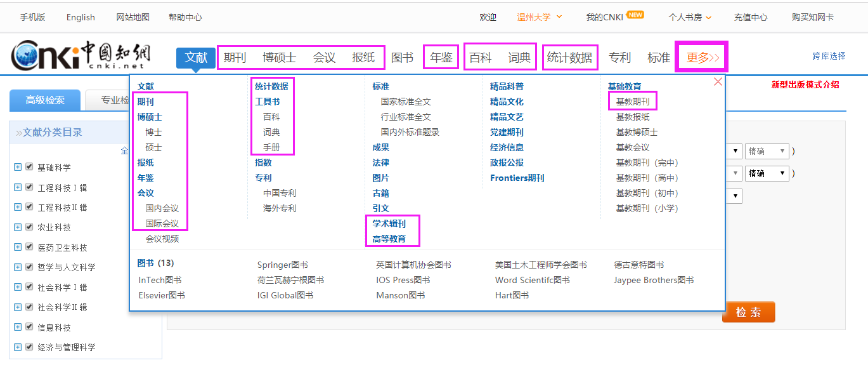The width and height of the screenshot is (868, 365).
Task: Choose 基教期刊（高中） option
Action: coord(647,178)
